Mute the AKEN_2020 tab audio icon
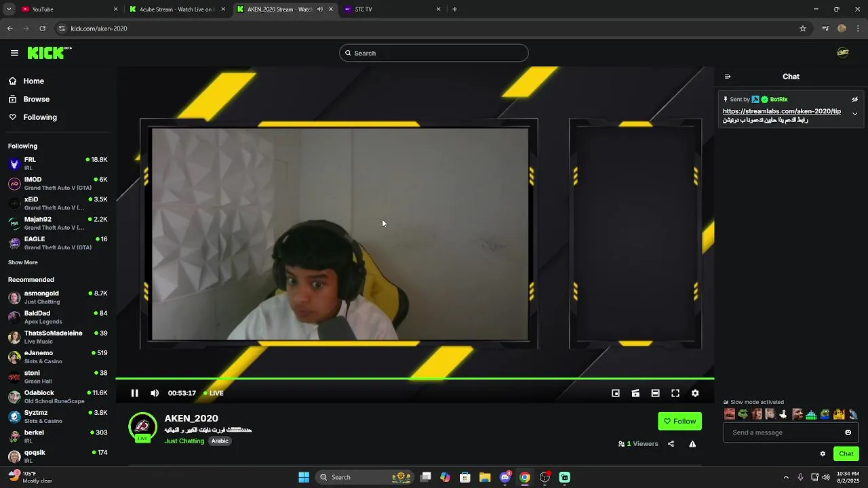 (x=319, y=9)
